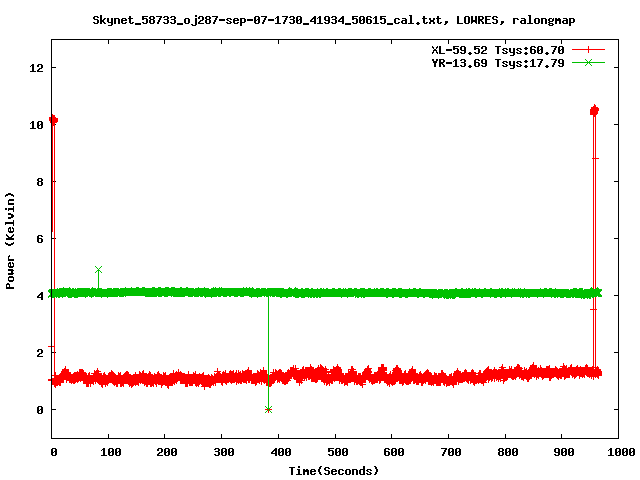
Task: Click y-axis tick label 2
Action: click(40, 353)
